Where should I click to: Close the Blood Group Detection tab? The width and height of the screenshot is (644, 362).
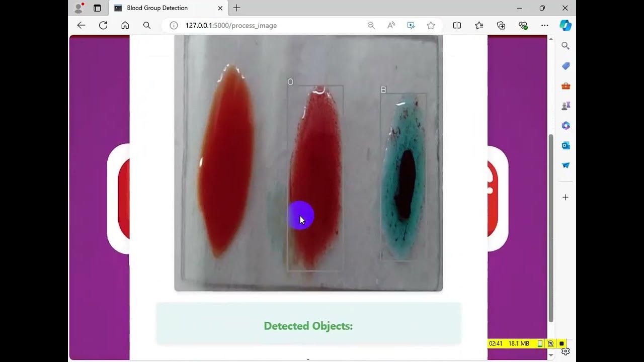[220, 8]
